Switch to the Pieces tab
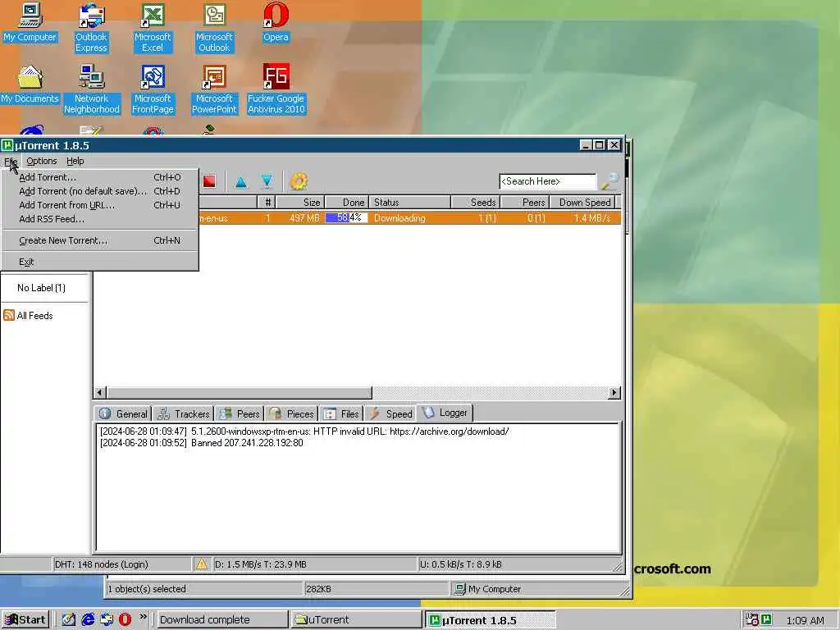The image size is (840, 630). coord(291,413)
